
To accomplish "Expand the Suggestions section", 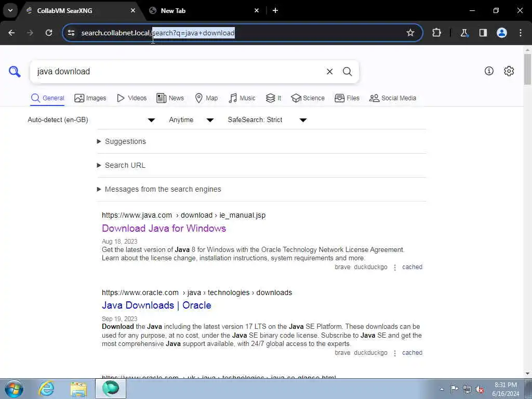I will click(x=125, y=141).
